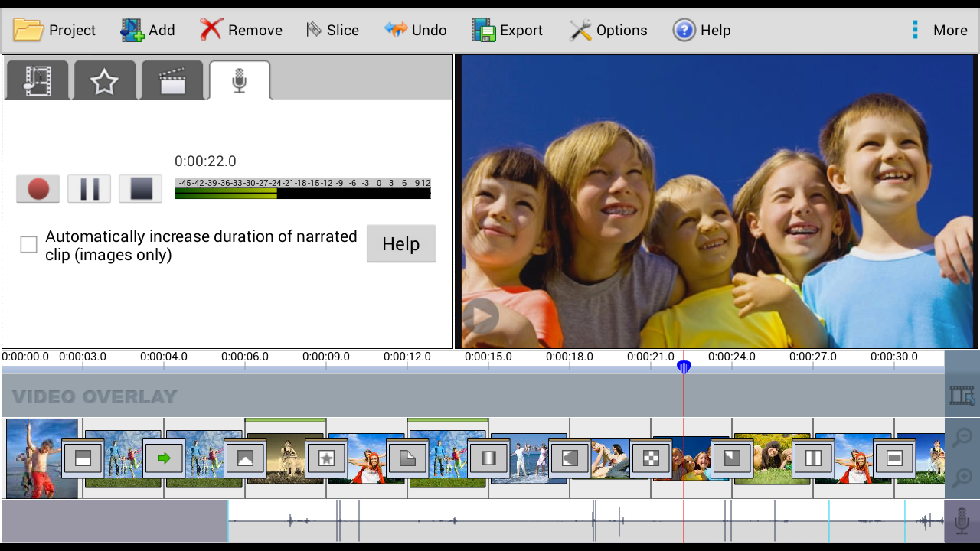Select the Slice tool
This screenshot has width=980, height=551.
[x=332, y=30]
